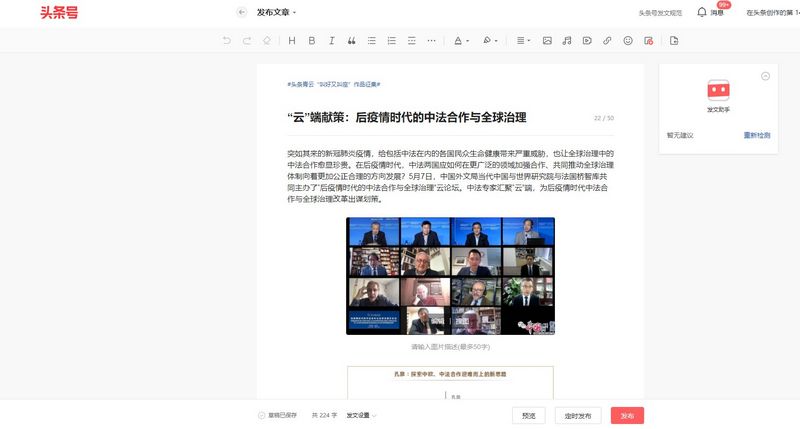This screenshot has width=800, height=429.
Task: Collapse the 发文助手 panel
Action: coord(765,76)
